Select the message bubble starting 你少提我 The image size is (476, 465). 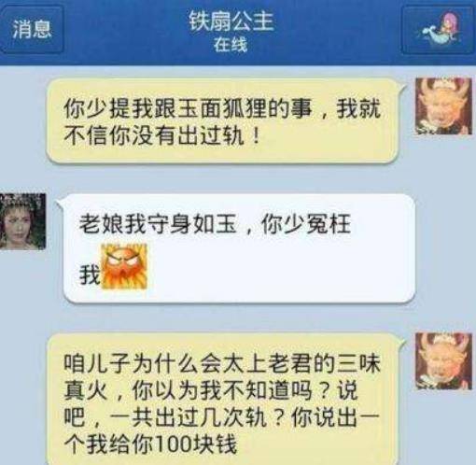pos(223,120)
